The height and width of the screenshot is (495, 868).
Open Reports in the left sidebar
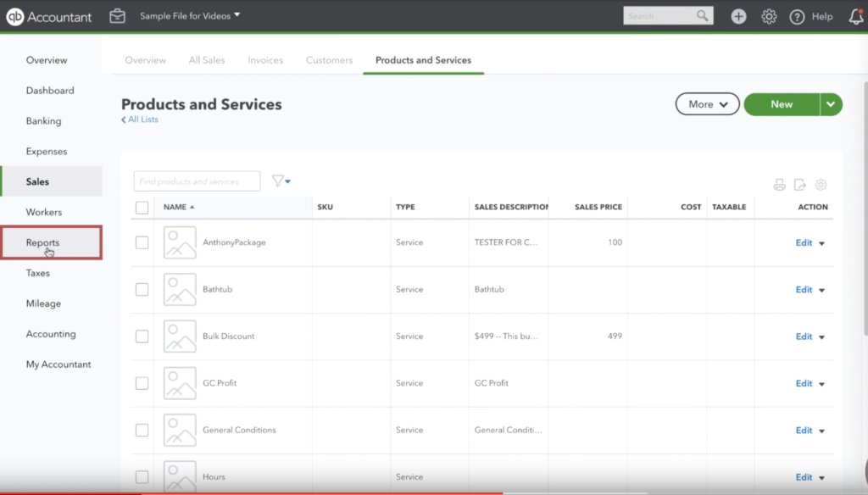[x=42, y=242]
